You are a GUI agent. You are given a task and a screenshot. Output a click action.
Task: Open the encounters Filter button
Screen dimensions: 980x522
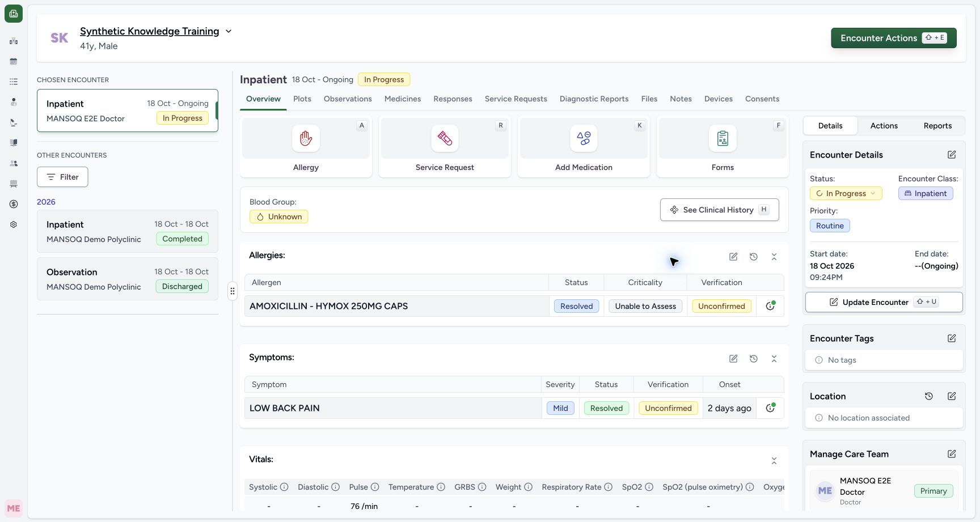point(62,177)
